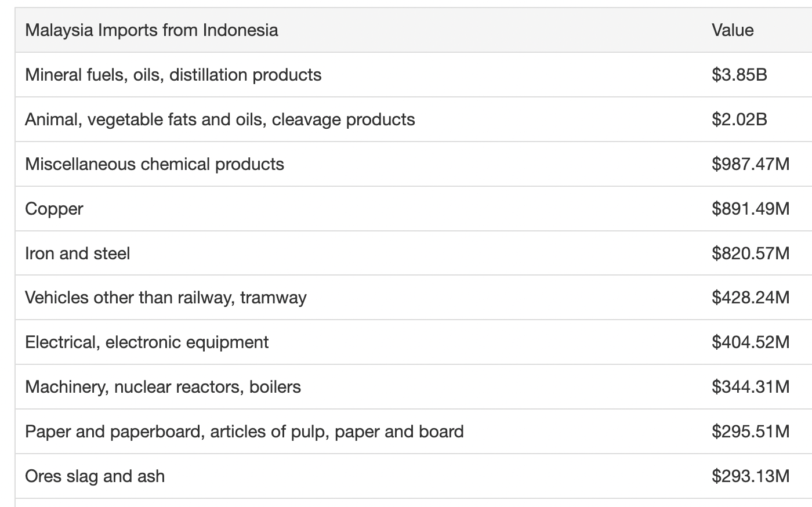This screenshot has width=812, height=507.
Task: Open Machinery, nuclear reactors, boilers entry
Action: click(x=163, y=387)
